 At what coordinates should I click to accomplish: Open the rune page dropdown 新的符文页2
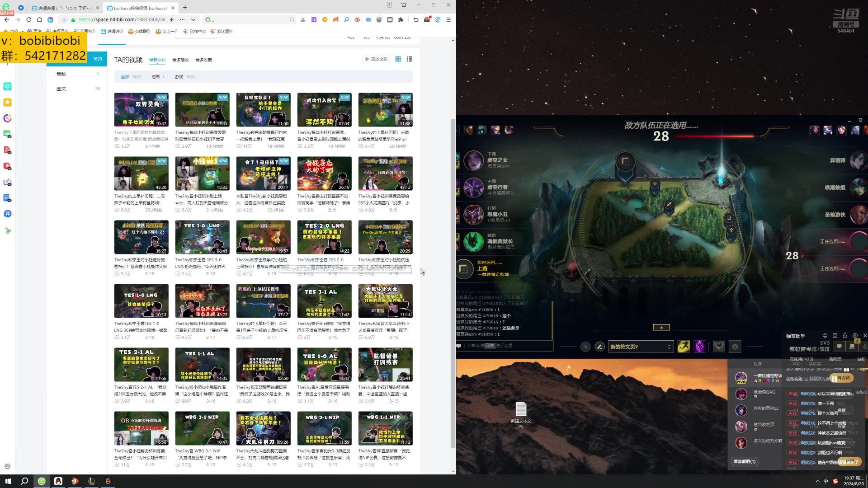pyautogui.click(x=640, y=347)
